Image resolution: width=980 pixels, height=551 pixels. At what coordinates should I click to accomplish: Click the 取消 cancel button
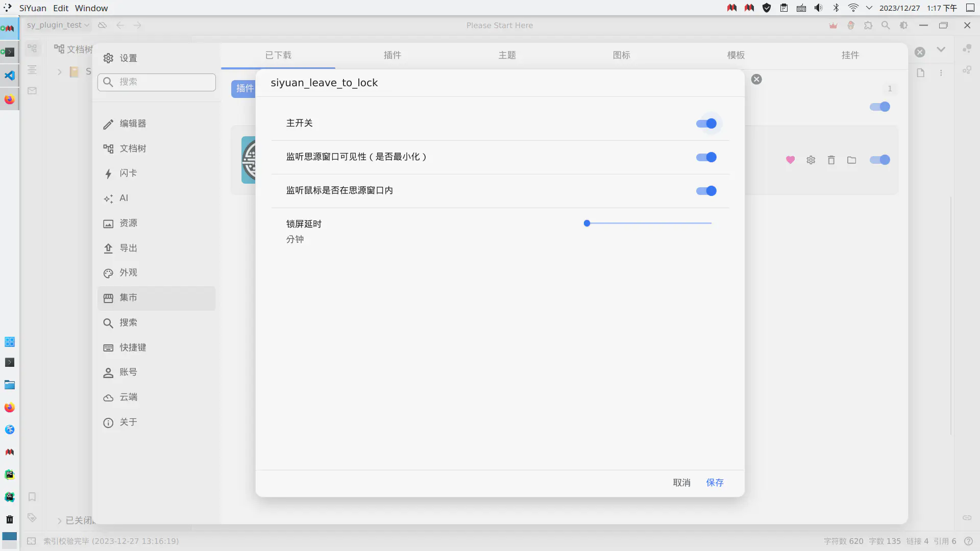pos(681,483)
